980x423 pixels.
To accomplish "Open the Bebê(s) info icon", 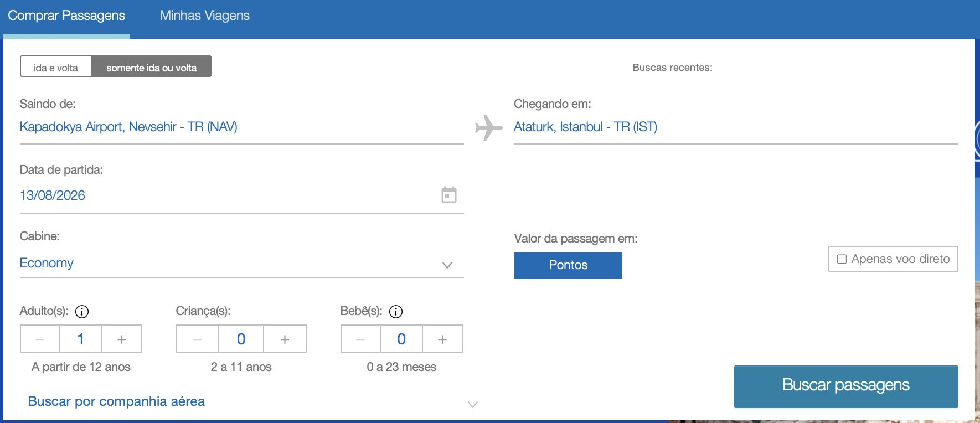I will 396,312.
